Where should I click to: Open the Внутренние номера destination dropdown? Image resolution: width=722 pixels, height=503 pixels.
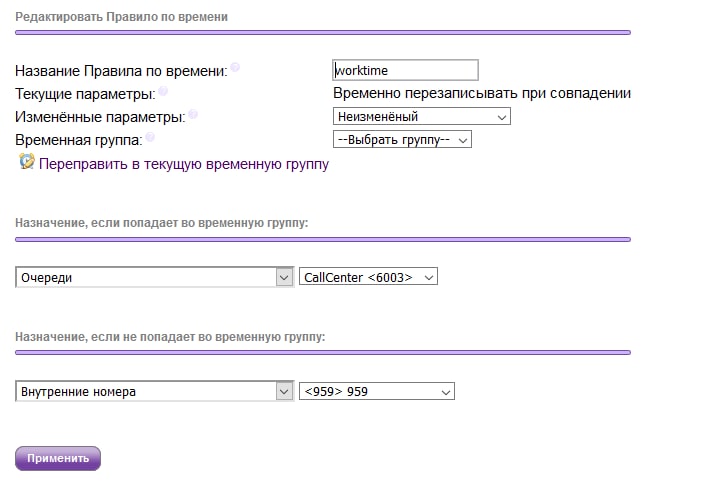pyautogui.click(x=155, y=392)
